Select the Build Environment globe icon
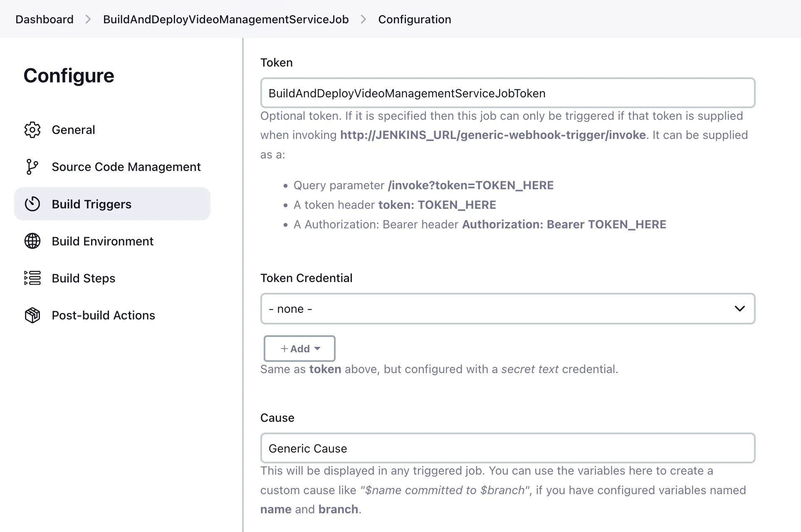This screenshot has height=532, width=801. (x=32, y=241)
